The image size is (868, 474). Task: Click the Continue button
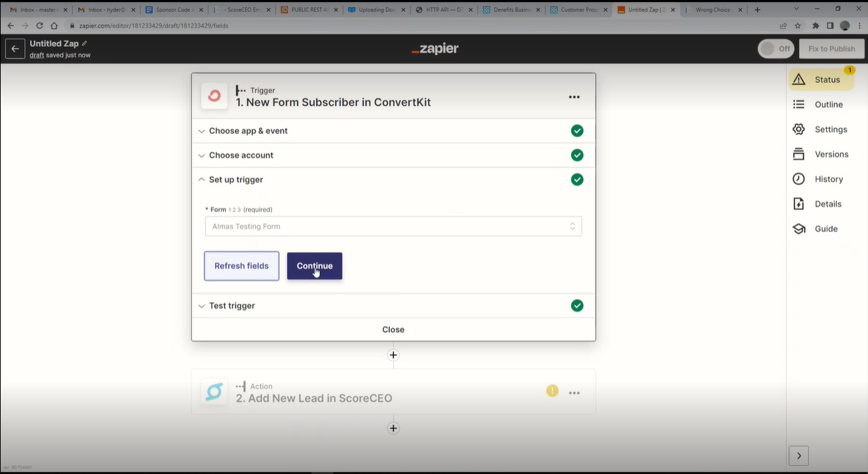pyautogui.click(x=315, y=266)
